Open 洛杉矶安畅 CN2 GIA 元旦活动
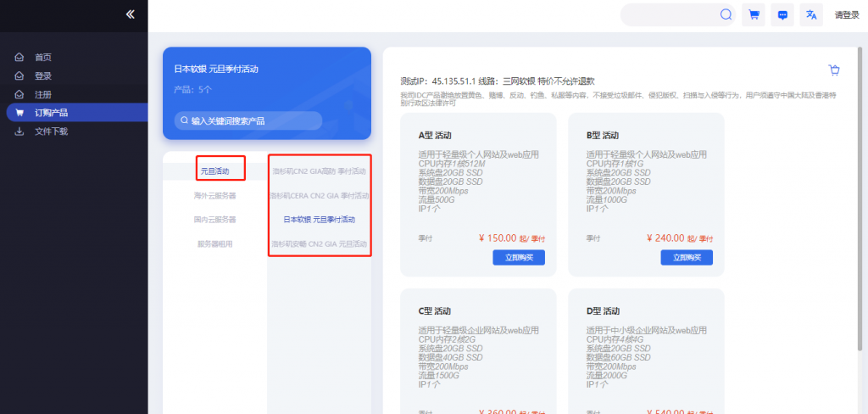868x414 pixels. 320,243
